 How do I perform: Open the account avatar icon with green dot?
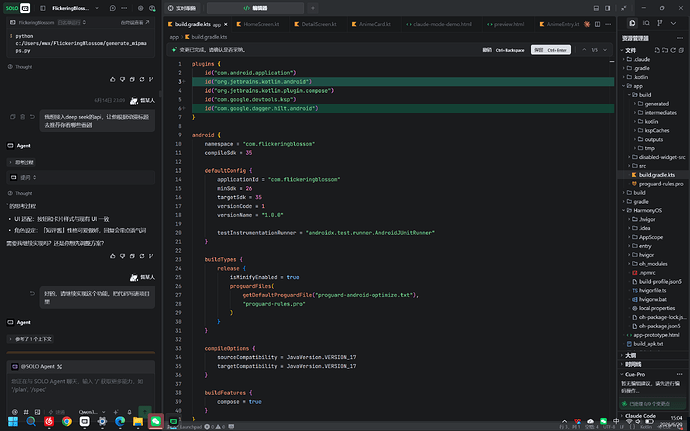click(x=152, y=8)
